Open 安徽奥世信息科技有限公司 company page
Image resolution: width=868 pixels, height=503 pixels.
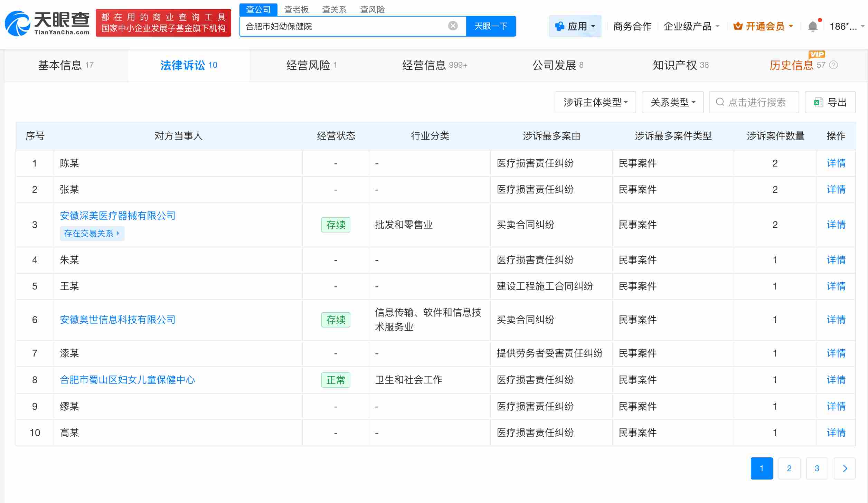117,320
